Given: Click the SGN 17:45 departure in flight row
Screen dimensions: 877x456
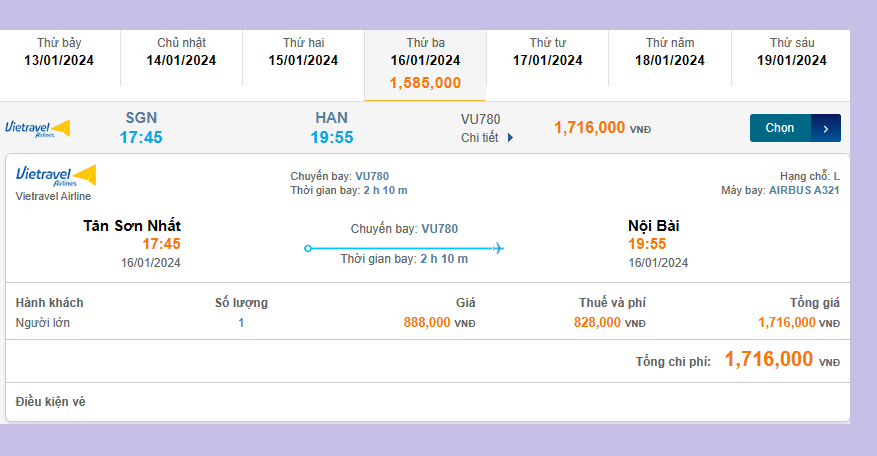Looking at the screenshot, I should point(141,128).
